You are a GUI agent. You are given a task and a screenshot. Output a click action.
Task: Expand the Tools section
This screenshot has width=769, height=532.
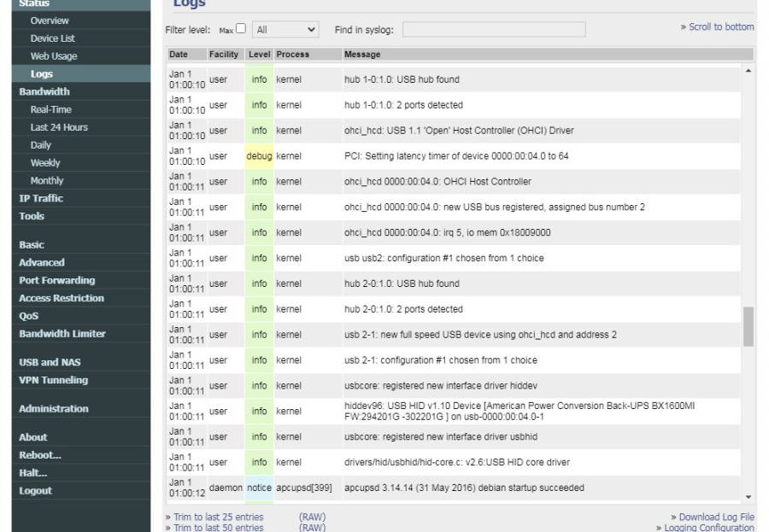click(32, 216)
